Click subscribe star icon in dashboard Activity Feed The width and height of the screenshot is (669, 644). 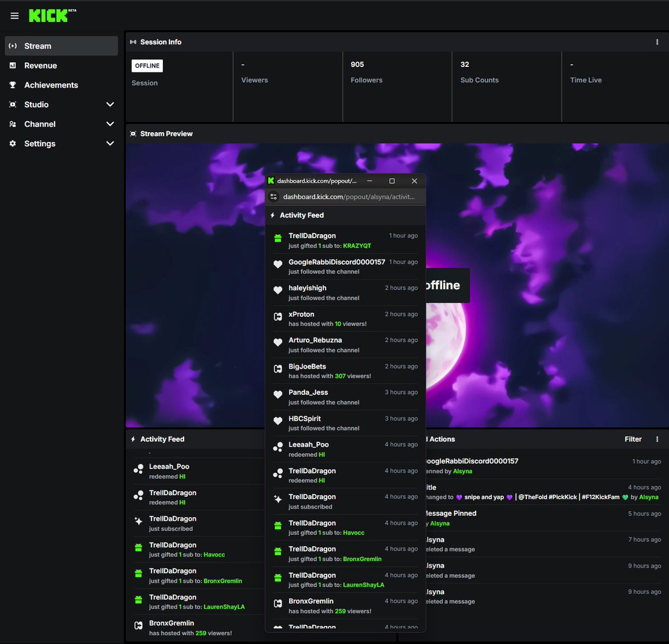138,521
